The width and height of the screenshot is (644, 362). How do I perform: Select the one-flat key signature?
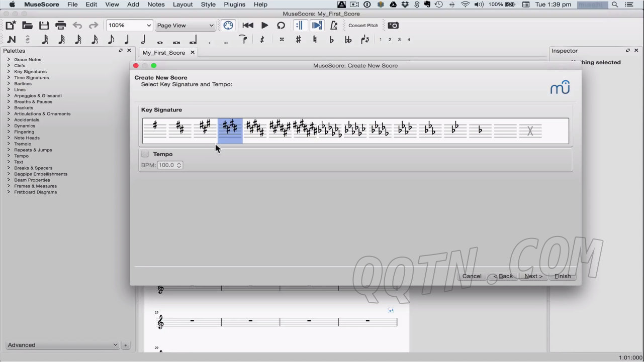[x=480, y=131]
